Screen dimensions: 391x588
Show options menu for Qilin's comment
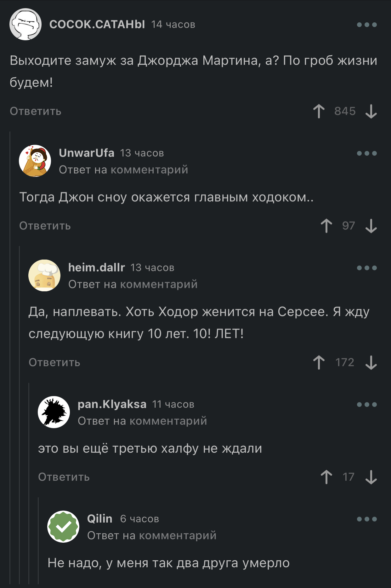click(367, 519)
